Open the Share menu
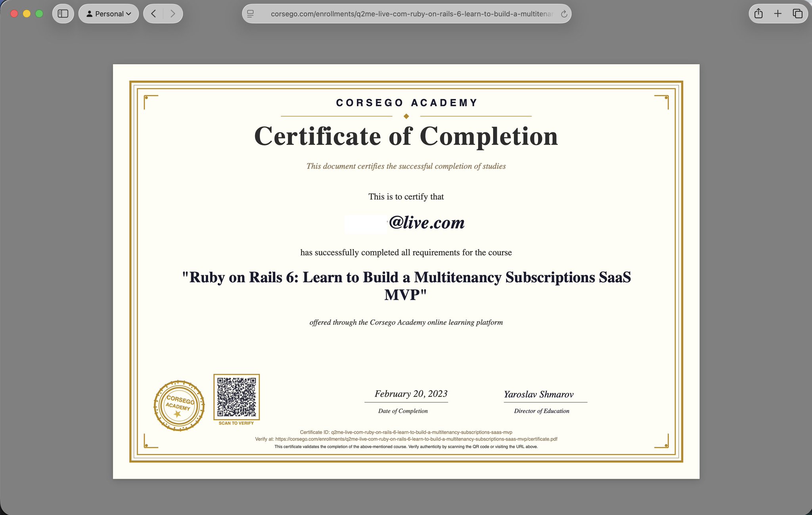Screen dimensions: 812x515 tap(758, 14)
